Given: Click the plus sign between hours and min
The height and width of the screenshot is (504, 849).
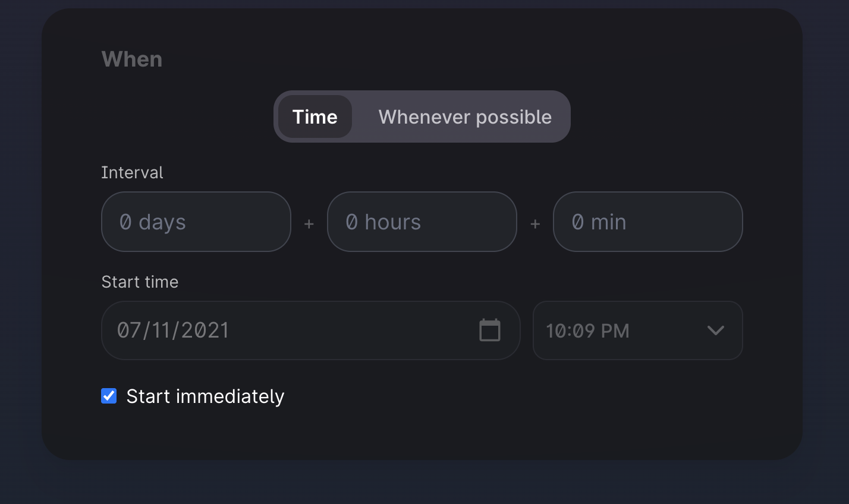Looking at the screenshot, I should click(535, 224).
